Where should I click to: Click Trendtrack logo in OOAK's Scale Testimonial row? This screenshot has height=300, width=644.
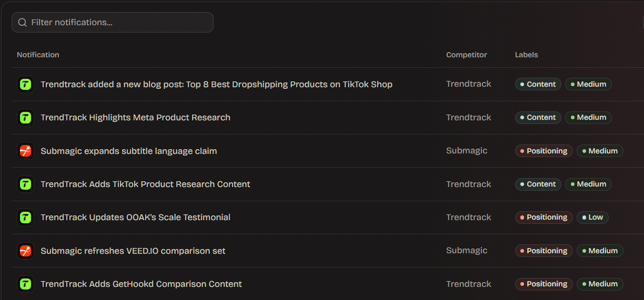(25, 217)
